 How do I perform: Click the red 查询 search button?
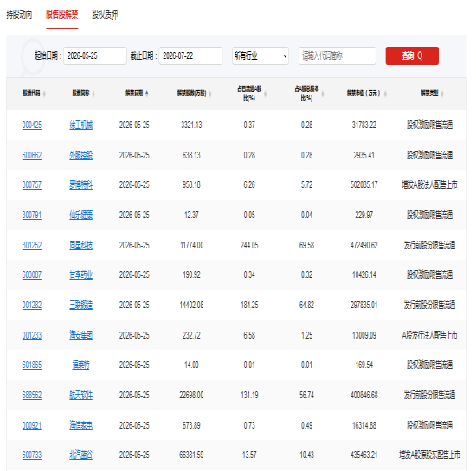pos(412,56)
